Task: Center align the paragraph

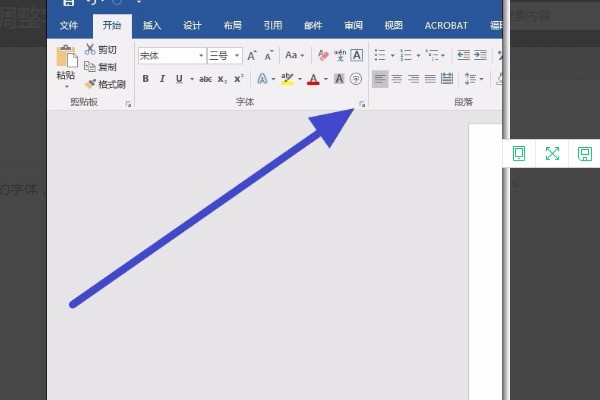Action: [x=396, y=78]
